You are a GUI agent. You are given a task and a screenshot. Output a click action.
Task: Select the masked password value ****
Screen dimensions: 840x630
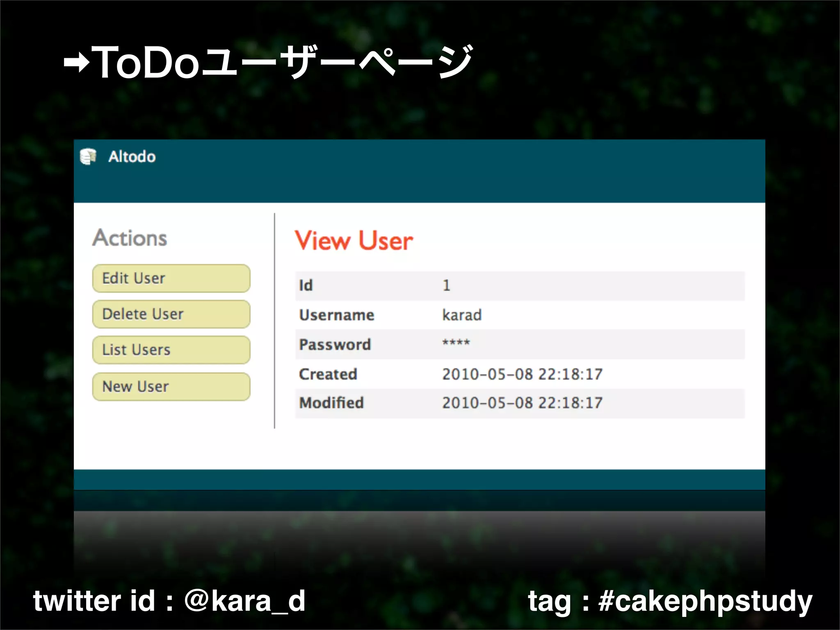tap(456, 342)
